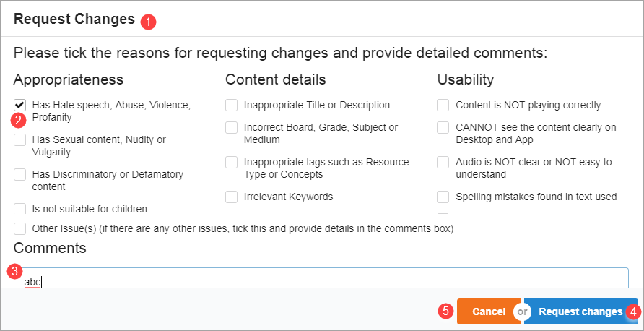Click red marker 3 beside the Comments box

pos(14,272)
